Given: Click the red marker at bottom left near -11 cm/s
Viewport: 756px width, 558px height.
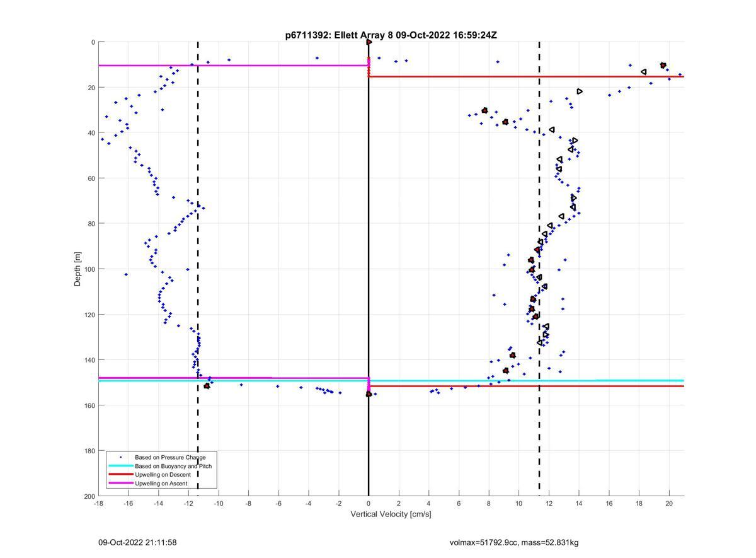Looking at the screenshot, I should coord(207,386).
